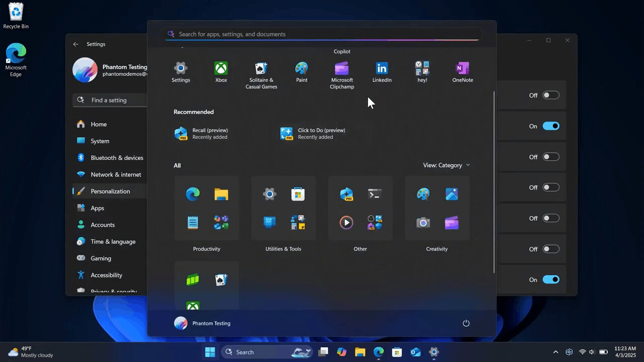Expand hidden icons chevron in system tray
Viewport: 644px width, 362px height.
pyautogui.click(x=555, y=352)
